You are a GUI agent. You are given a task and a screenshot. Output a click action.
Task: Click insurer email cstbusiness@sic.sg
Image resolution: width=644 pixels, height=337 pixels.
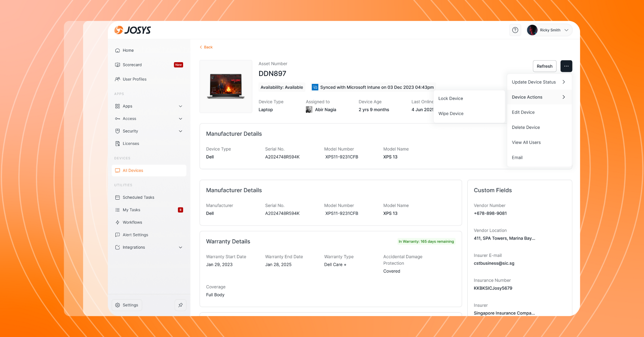[x=494, y=263]
